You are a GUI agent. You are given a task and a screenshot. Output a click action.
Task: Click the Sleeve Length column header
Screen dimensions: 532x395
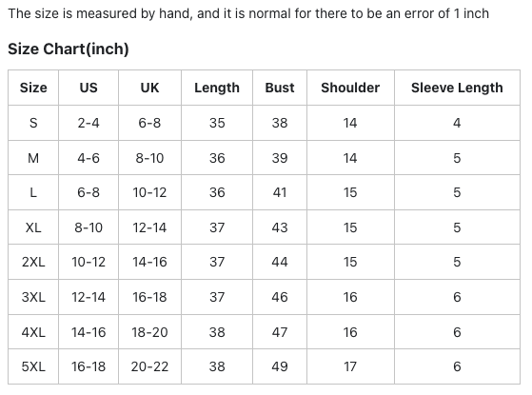[x=457, y=88]
